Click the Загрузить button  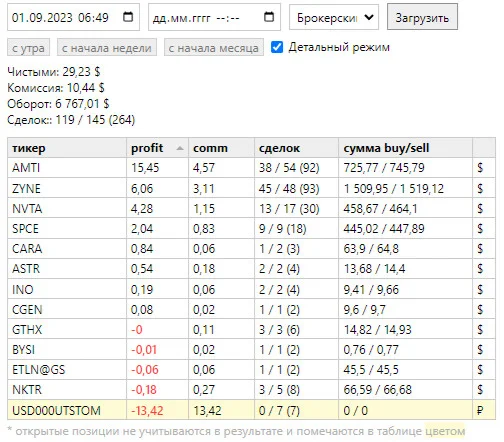coord(422,17)
